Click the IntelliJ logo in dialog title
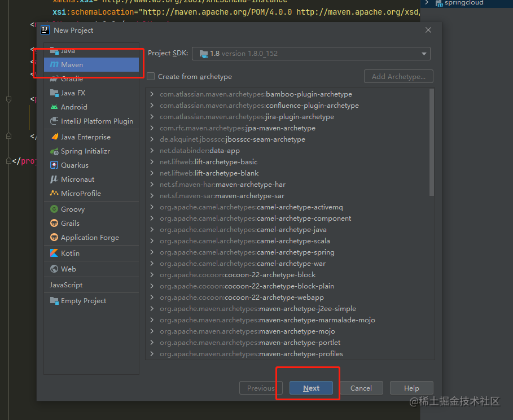 pyautogui.click(x=45, y=30)
